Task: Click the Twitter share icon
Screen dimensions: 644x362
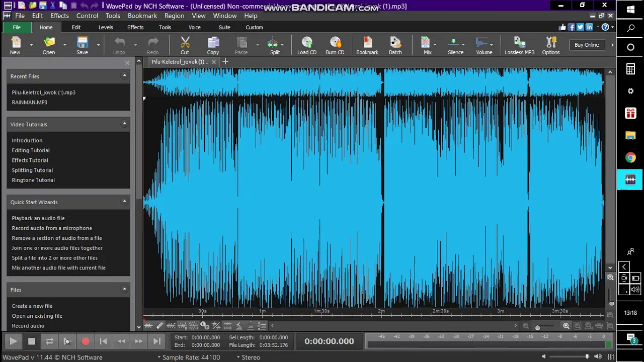Action: pyautogui.click(x=580, y=27)
